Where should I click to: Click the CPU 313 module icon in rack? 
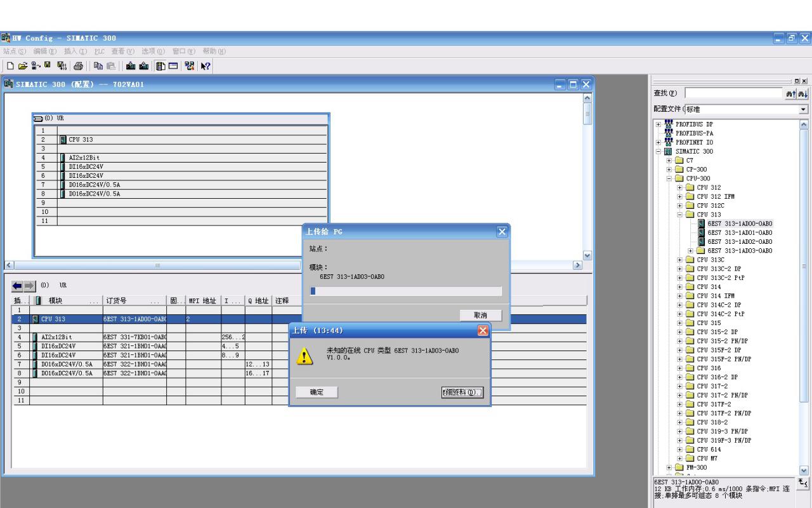pos(63,139)
